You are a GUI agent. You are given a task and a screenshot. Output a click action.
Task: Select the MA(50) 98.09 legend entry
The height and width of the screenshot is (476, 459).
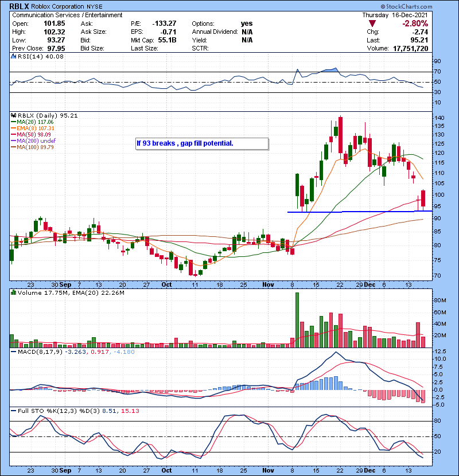[x=34, y=135]
